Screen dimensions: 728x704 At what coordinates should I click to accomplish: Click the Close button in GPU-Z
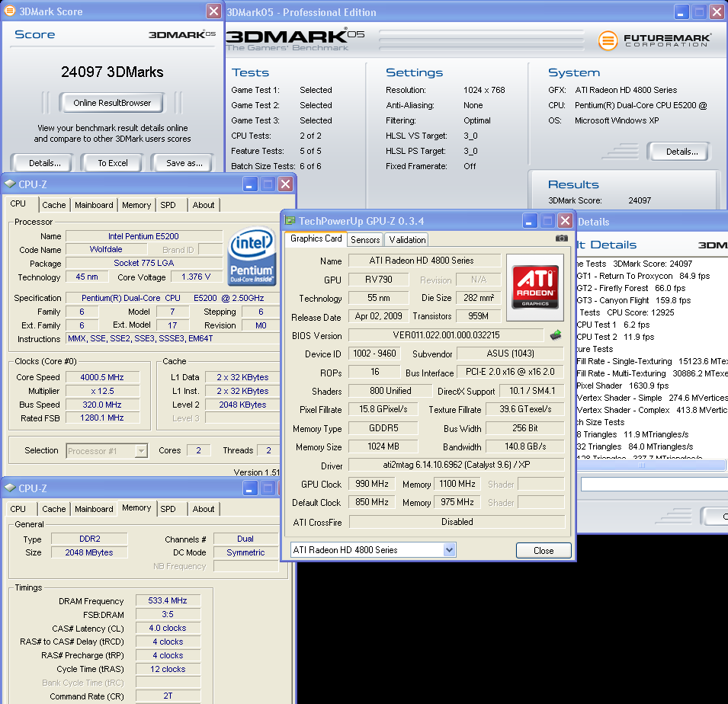pos(544,550)
